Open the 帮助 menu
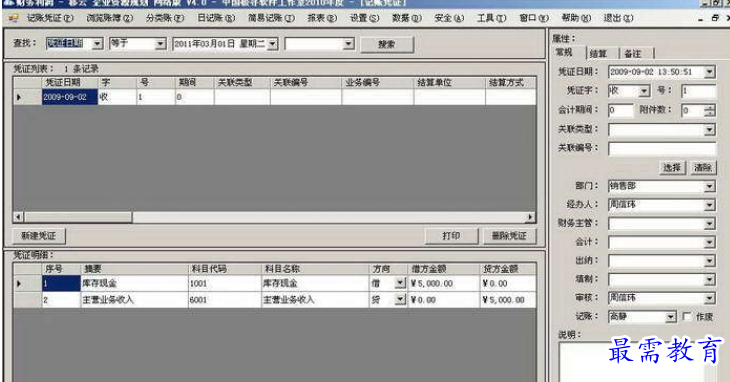730x382 pixels. click(x=576, y=18)
